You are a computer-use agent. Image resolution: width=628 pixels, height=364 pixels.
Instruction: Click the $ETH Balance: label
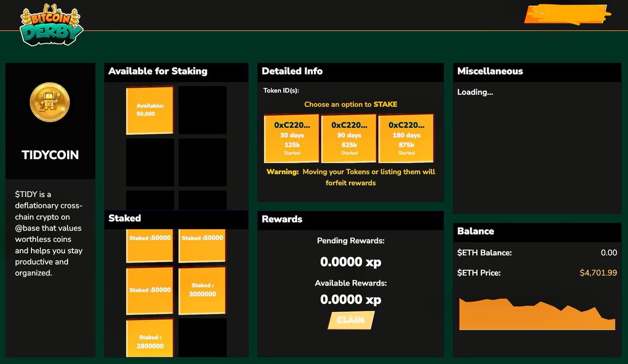click(x=485, y=253)
